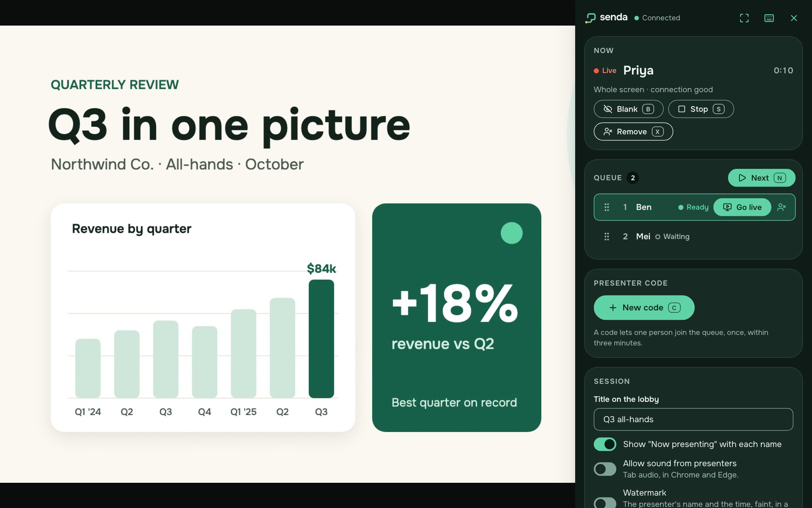Click the Revenue by quarter title

[x=132, y=229]
